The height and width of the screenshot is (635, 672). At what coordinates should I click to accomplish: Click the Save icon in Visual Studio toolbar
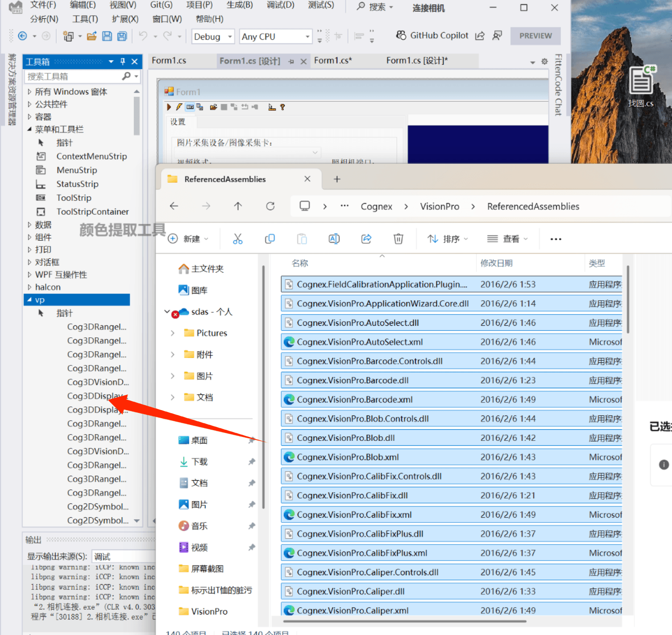pos(107,36)
